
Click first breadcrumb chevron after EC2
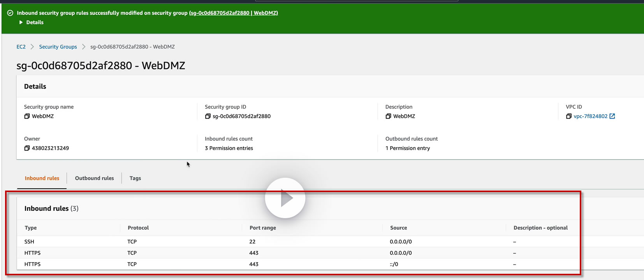pos(32,47)
